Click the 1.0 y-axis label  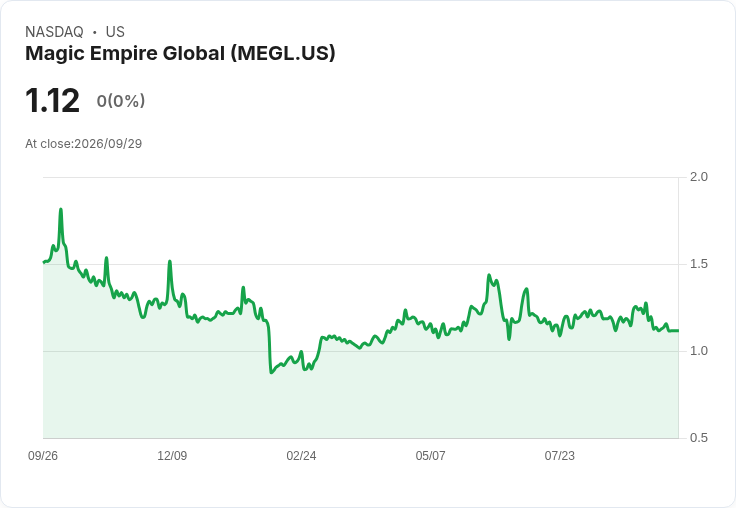(698, 351)
